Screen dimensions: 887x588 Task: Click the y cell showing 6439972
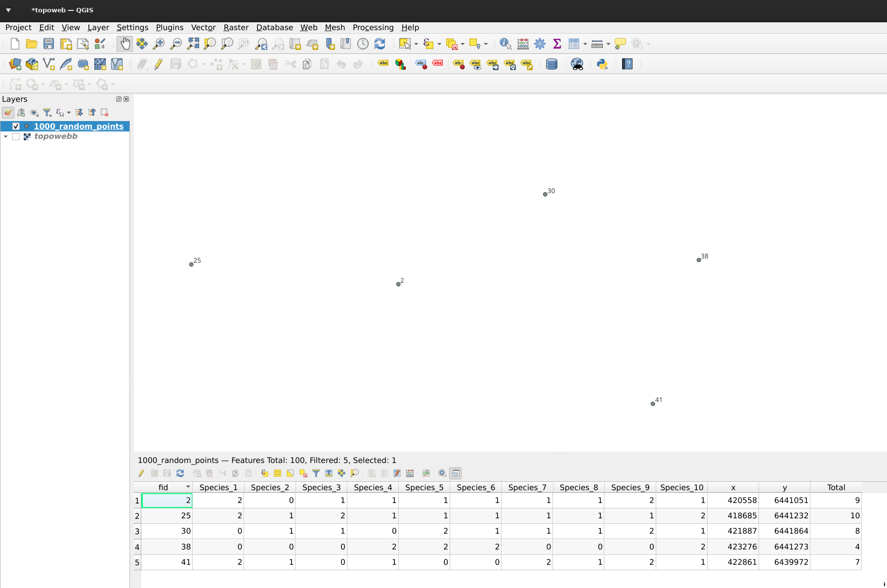pyautogui.click(x=785, y=562)
